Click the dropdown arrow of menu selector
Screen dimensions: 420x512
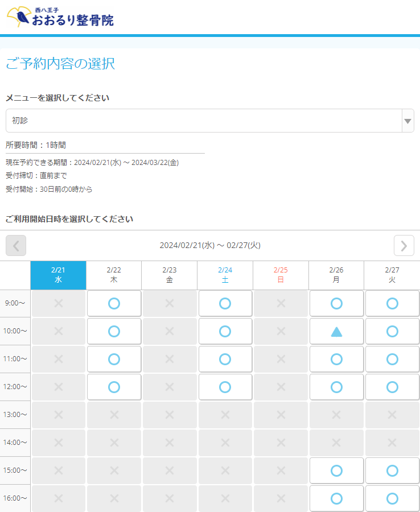point(407,121)
